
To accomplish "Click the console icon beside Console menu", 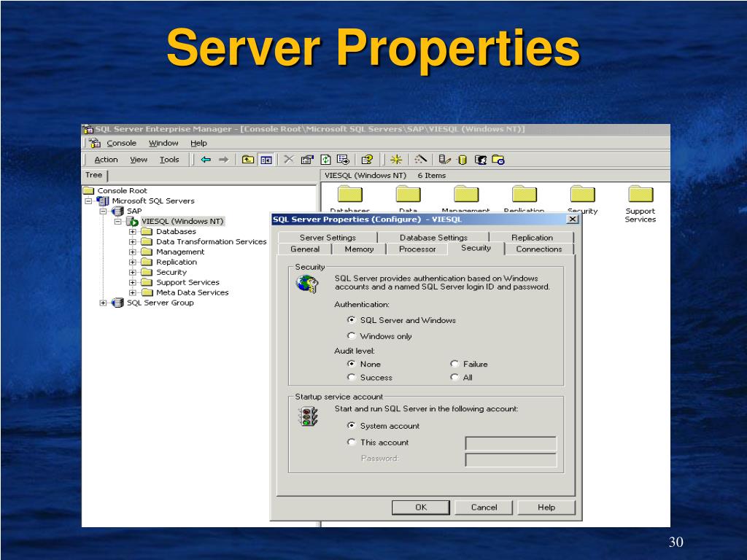I will tap(96, 143).
